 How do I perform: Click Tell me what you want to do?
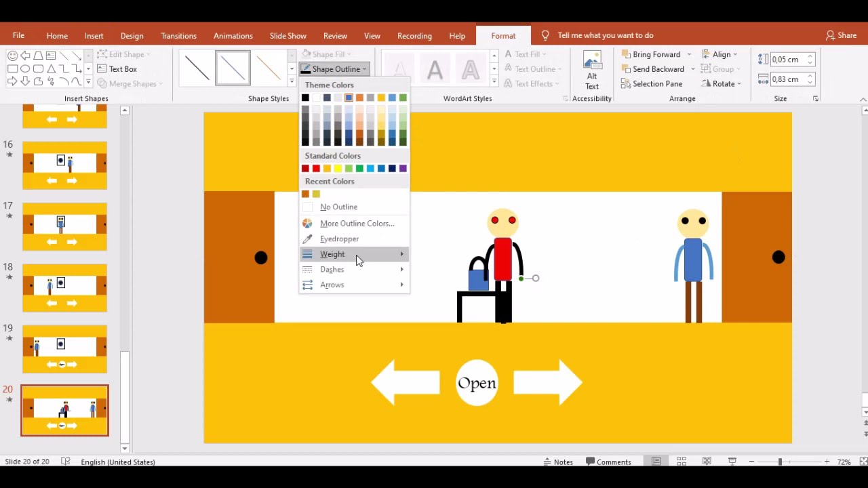point(605,36)
